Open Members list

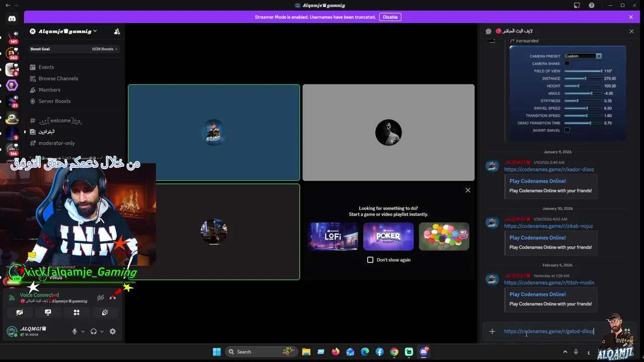(x=49, y=89)
